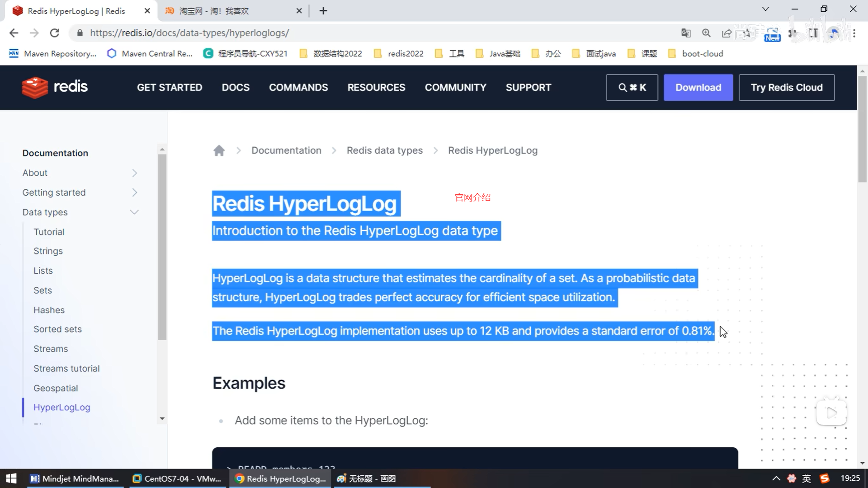The image size is (868, 488).
Task: Open Google Translate page icon
Action: point(686,33)
